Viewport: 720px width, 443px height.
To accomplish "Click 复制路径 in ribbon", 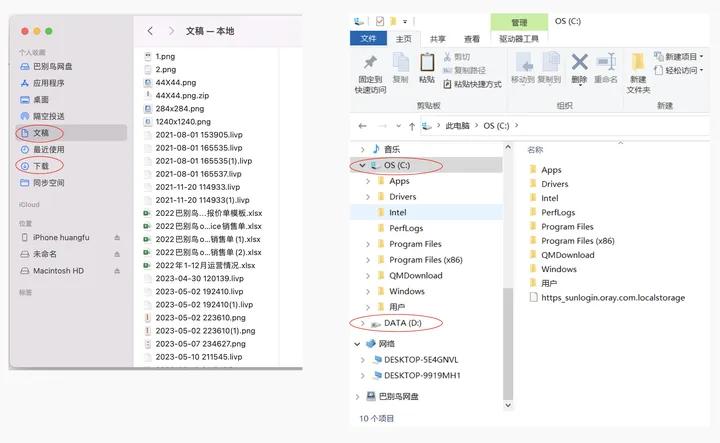I will (x=464, y=70).
